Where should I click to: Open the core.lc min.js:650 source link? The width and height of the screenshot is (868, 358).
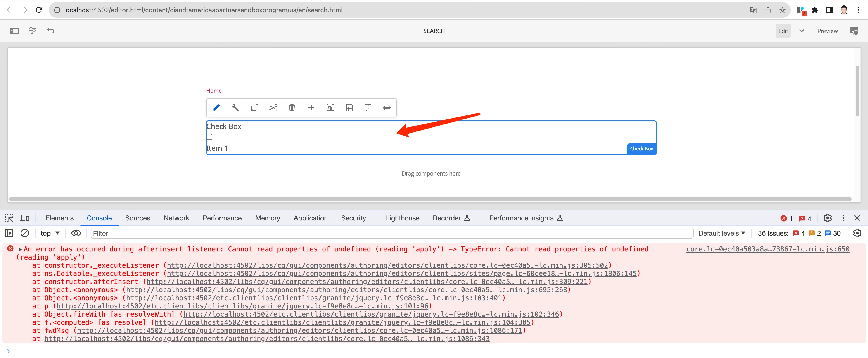(x=768, y=249)
